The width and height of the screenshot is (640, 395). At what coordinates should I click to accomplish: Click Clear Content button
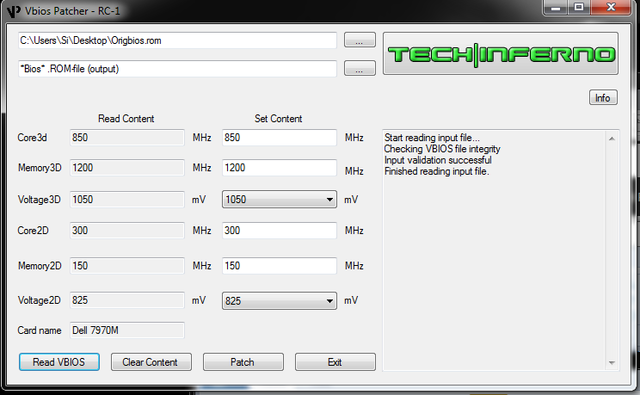click(x=151, y=362)
